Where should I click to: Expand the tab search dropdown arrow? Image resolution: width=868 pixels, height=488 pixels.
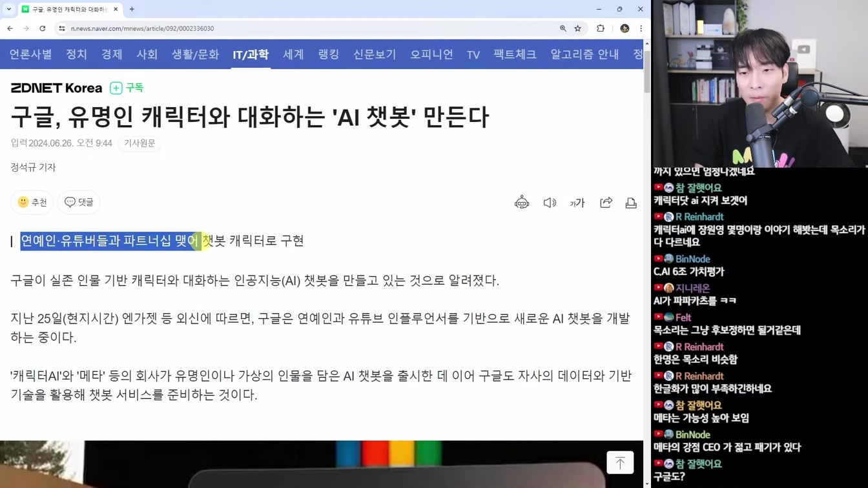[x=9, y=9]
